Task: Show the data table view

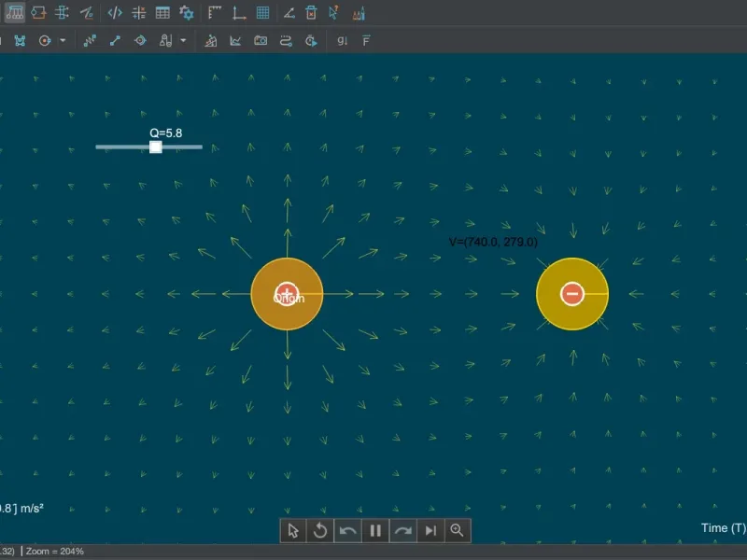Action: (x=162, y=13)
